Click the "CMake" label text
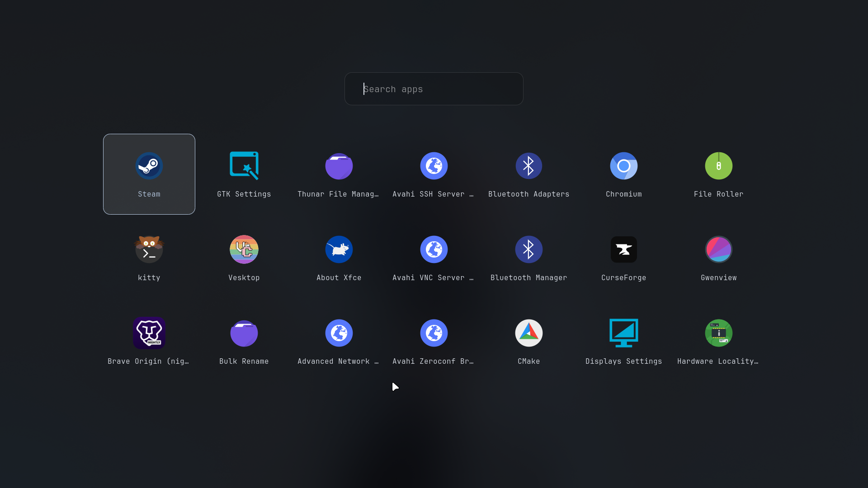868x488 pixels. pyautogui.click(x=529, y=361)
